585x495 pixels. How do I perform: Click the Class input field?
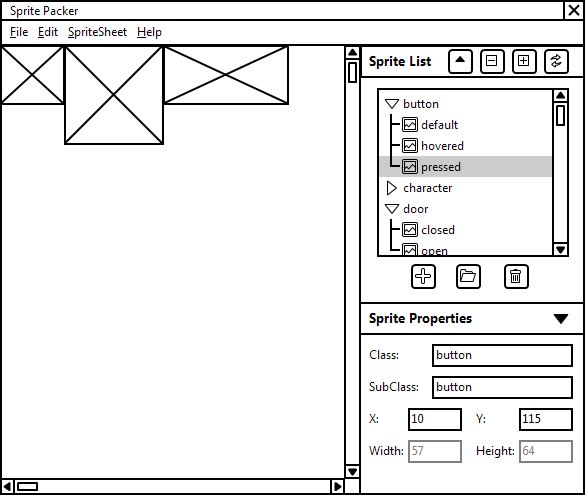[502, 355]
